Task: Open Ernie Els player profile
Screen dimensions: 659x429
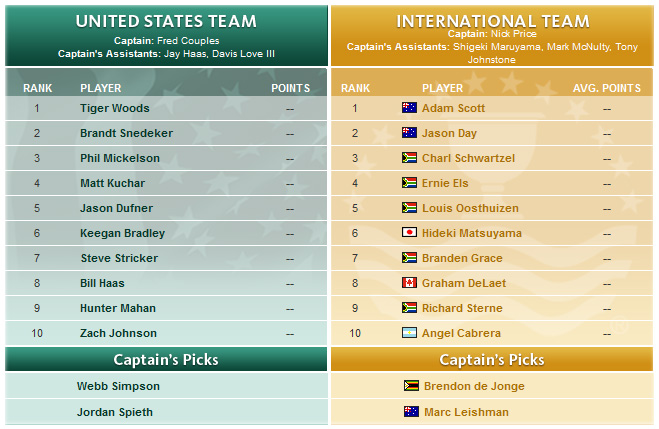Action: point(445,183)
